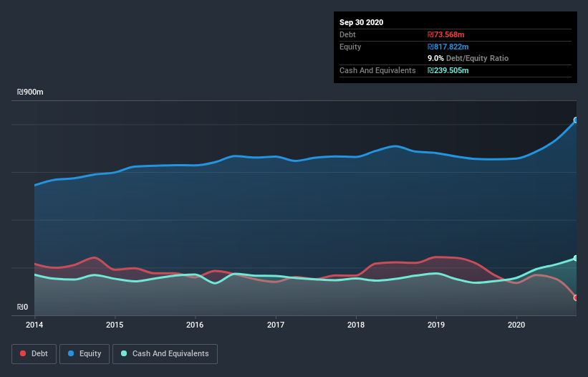Click the 2019 x-axis label
The image size is (588, 377).
click(x=436, y=325)
